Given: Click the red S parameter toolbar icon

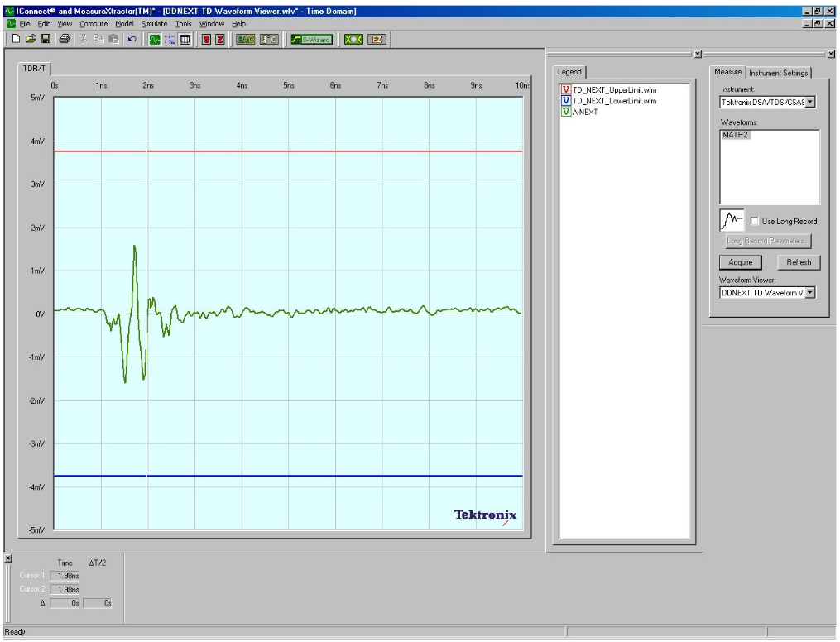Looking at the screenshot, I should pos(206,39).
